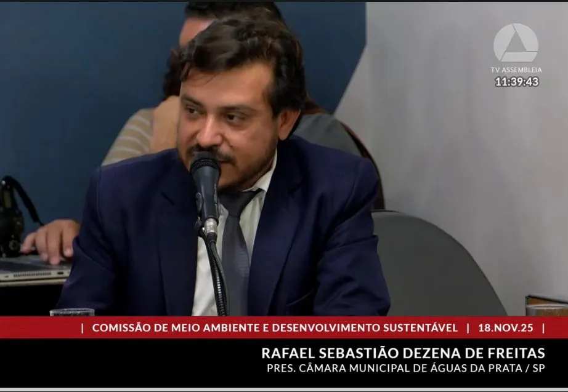Click the 11:39:43 timestamp overlay
Image resolution: width=568 pixels, height=392 pixels.
516,82
